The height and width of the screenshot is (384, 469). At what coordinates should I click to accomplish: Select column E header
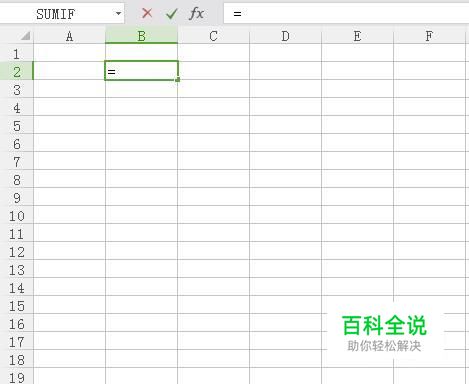pos(357,36)
